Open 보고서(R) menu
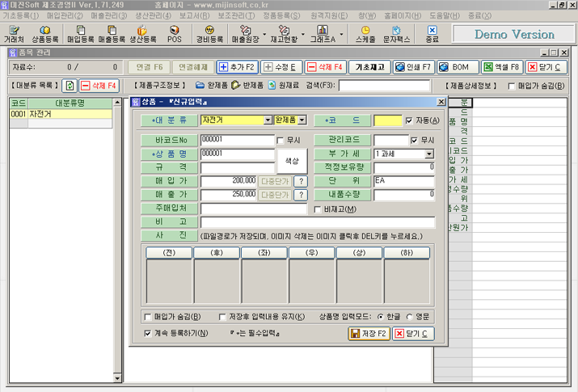 tap(194, 16)
